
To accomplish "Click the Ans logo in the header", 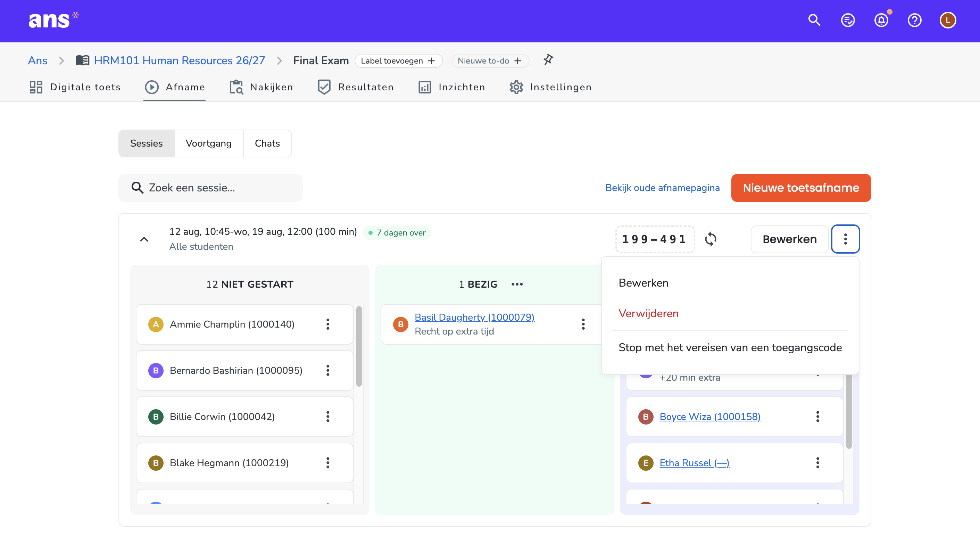I will (x=53, y=20).
